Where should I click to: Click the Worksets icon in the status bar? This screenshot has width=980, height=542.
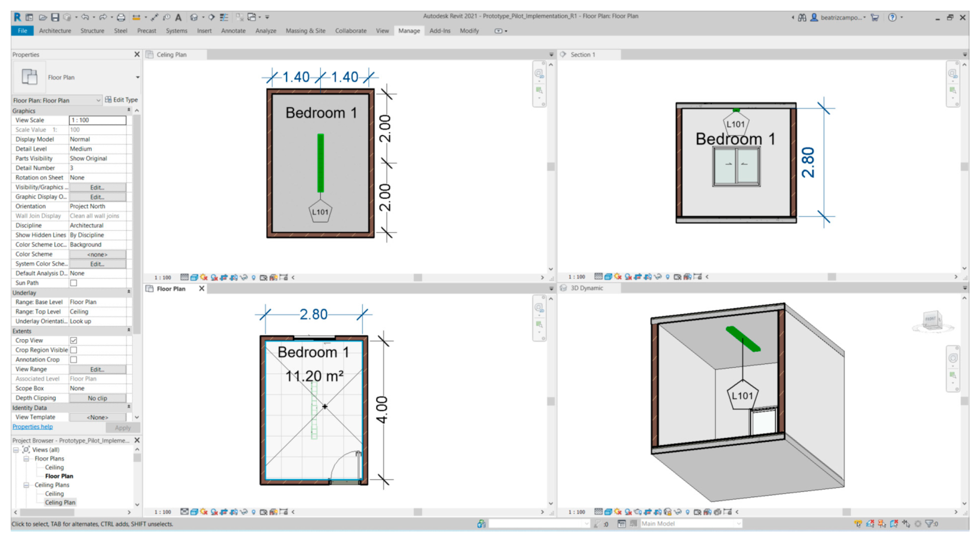pyautogui.click(x=481, y=524)
